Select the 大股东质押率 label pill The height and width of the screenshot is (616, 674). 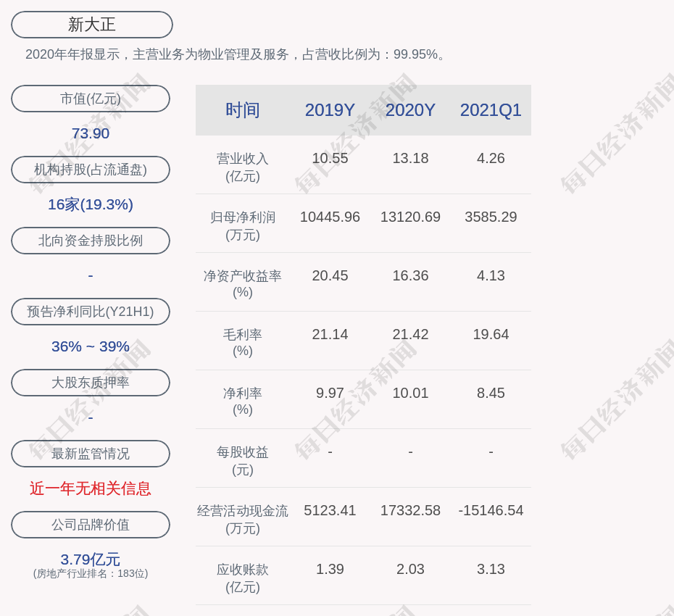(x=91, y=382)
